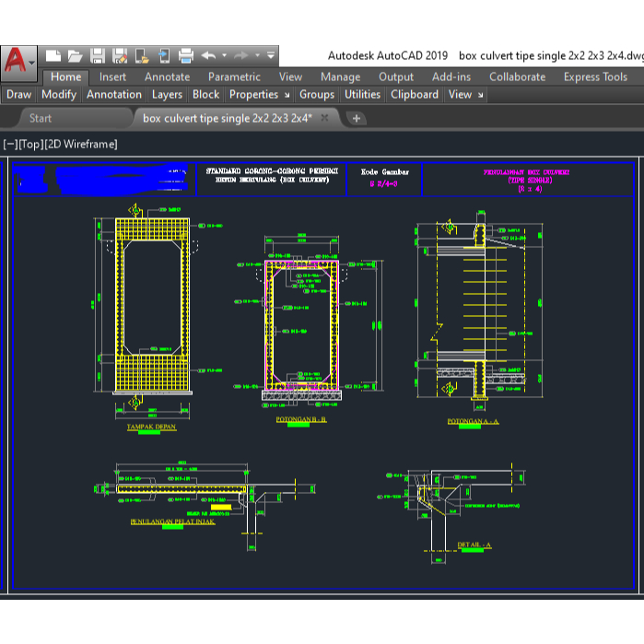
Task: Open Properties panel dialog launcher arrow
Action: (287, 95)
